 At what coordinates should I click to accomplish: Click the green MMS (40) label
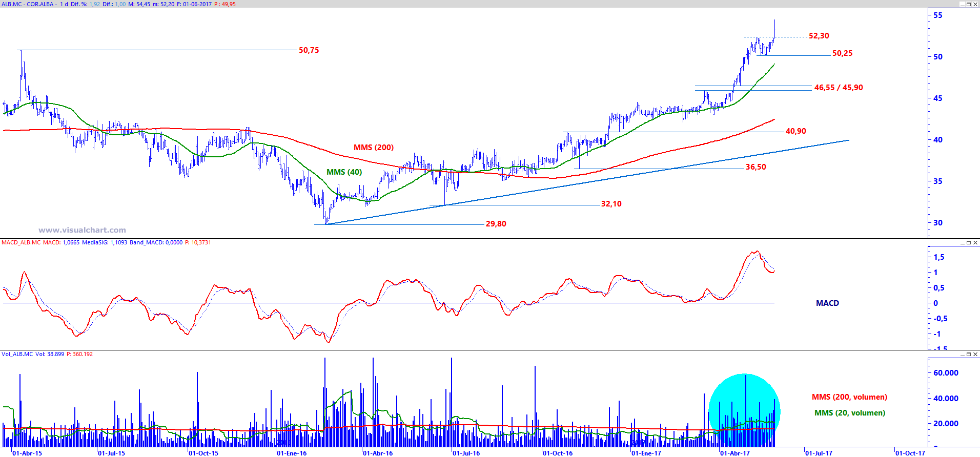(344, 172)
